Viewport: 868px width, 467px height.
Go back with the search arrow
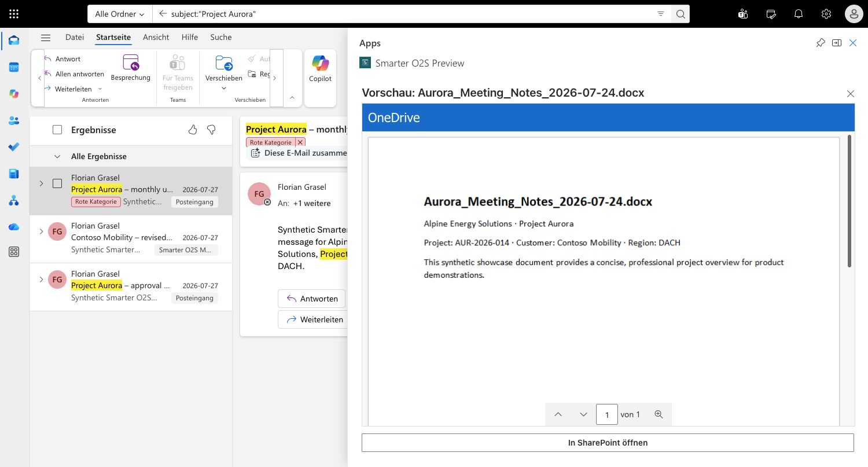(x=163, y=14)
